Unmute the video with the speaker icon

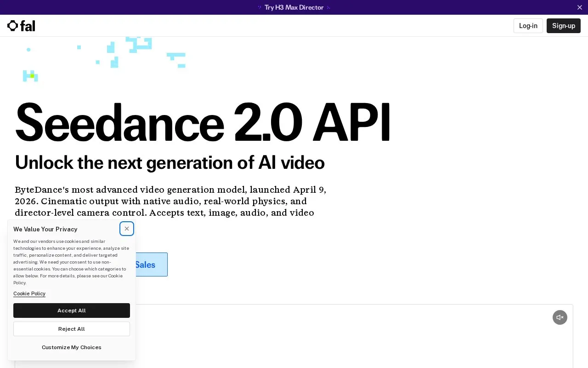click(x=560, y=317)
